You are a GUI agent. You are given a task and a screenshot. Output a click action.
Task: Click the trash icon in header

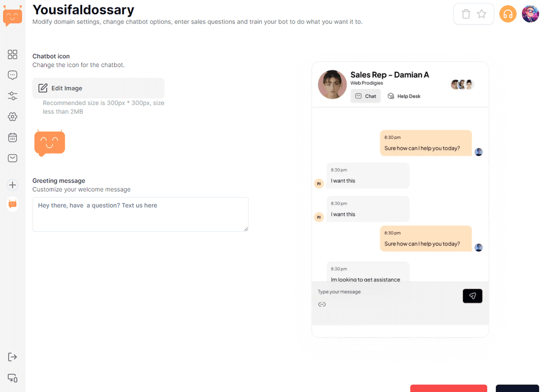click(466, 14)
